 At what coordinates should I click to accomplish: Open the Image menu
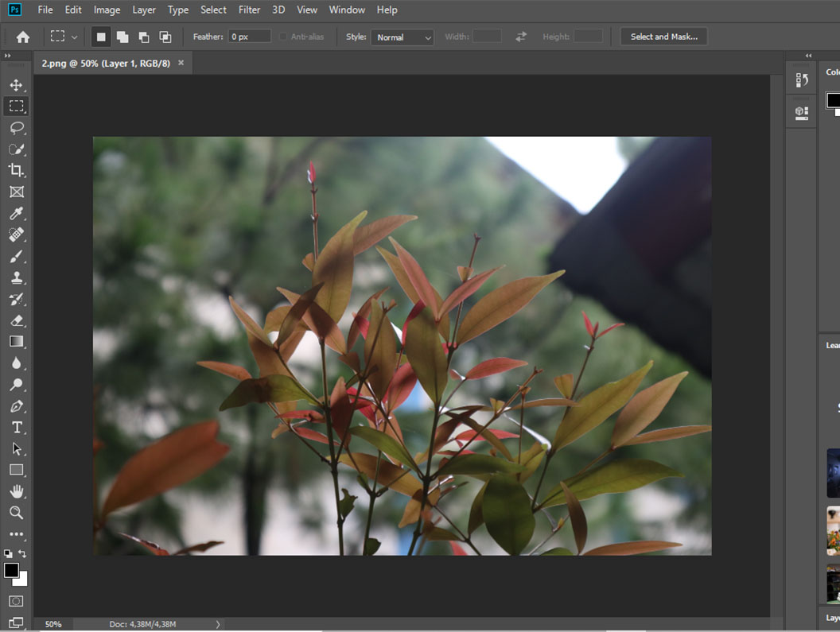click(x=107, y=10)
